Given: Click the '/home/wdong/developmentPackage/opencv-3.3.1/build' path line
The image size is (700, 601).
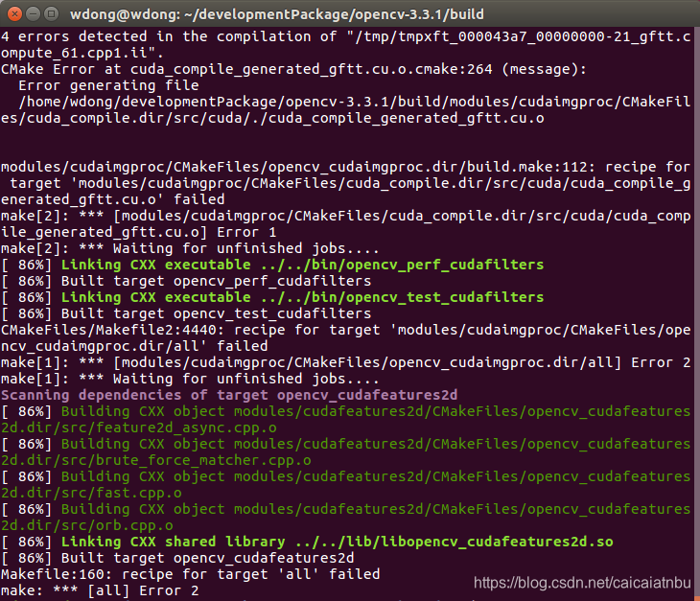Looking at the screenshot, I should pyautogui.click(x=355, y=102).
